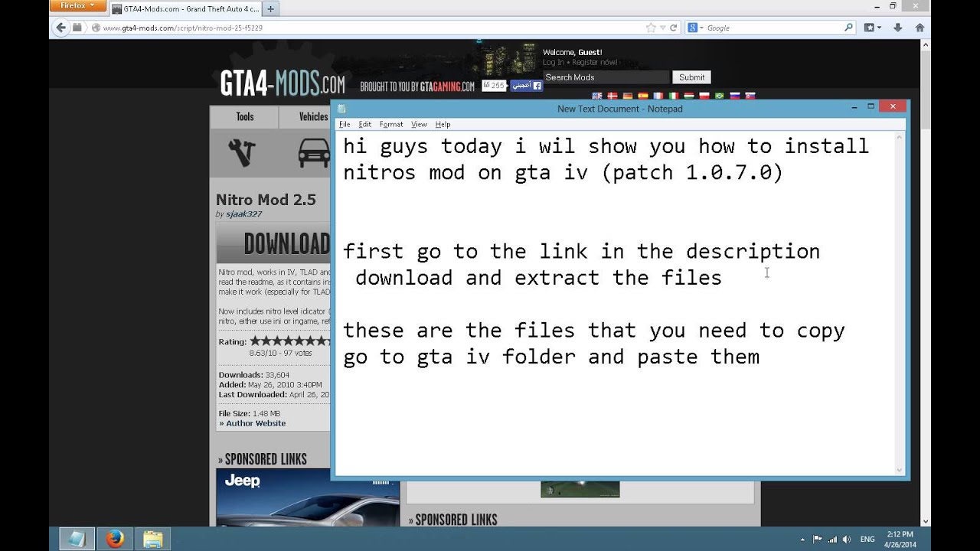This screenshot has width=980, height=551.
Task: Open the orange Firefox menu button
Action: (77, 6)
